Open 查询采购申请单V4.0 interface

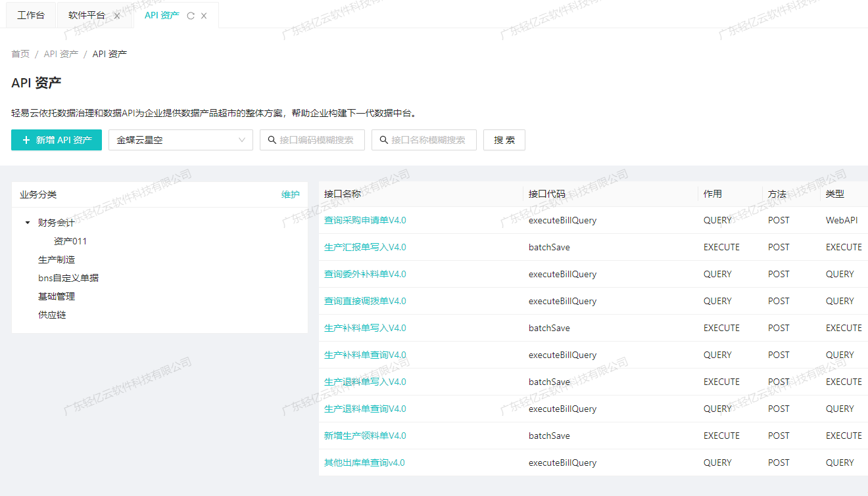tap(365, 220)
